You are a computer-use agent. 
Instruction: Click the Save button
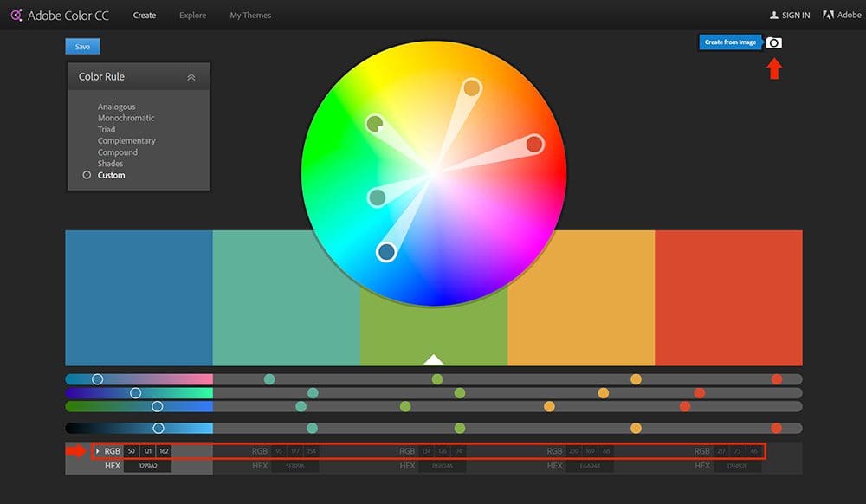point(82,47)
